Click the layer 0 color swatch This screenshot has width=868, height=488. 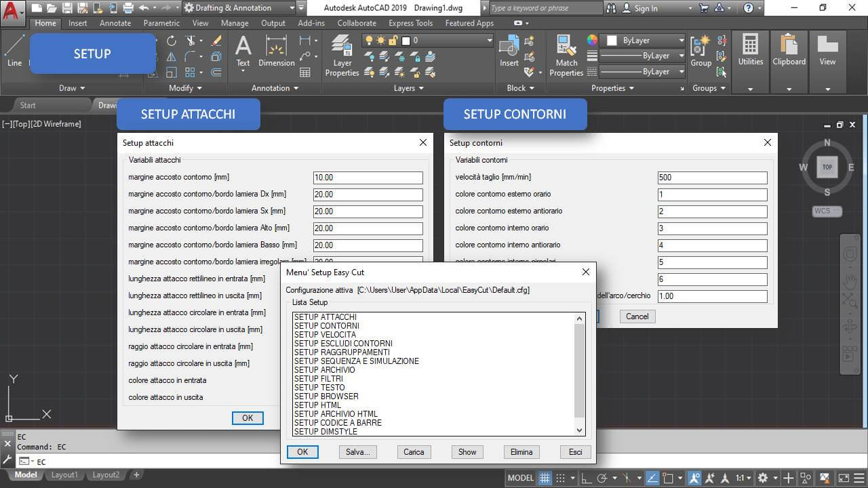point(406,41)
